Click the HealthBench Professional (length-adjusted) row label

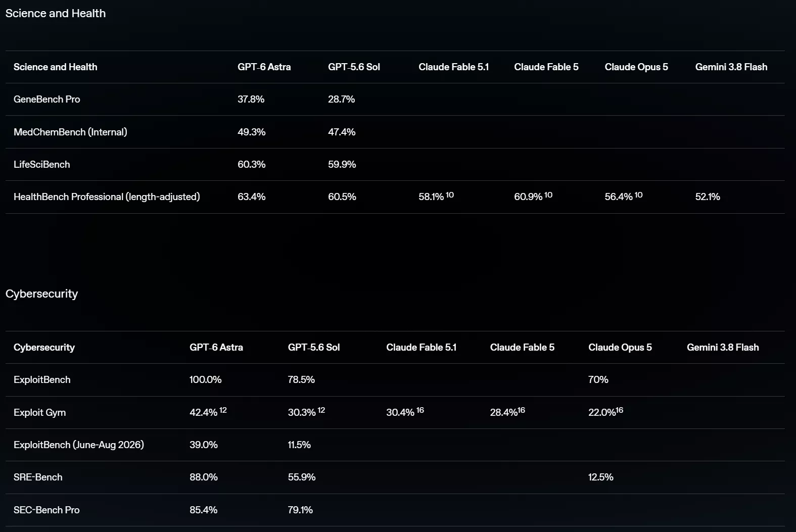(107, 197)
